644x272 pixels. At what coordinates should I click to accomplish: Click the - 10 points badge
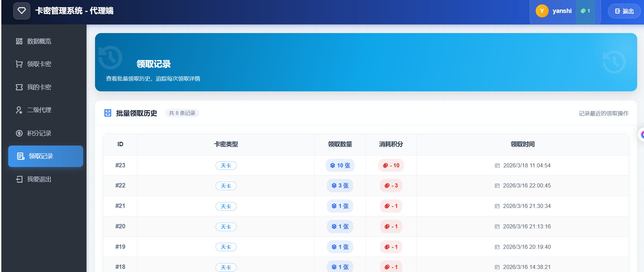click(x=391, y=165)
